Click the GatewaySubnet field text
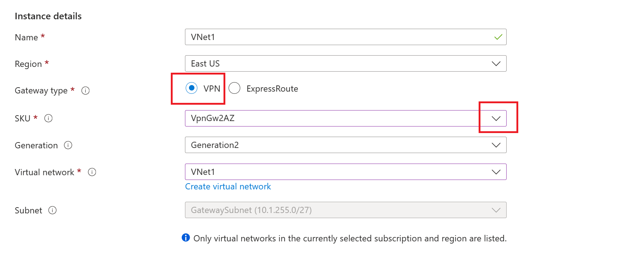 [x=251, y=210]
